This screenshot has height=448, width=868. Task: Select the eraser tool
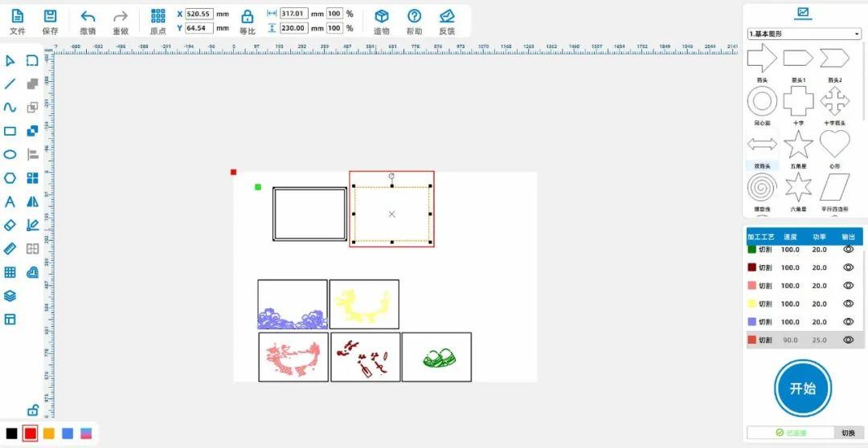10,226
